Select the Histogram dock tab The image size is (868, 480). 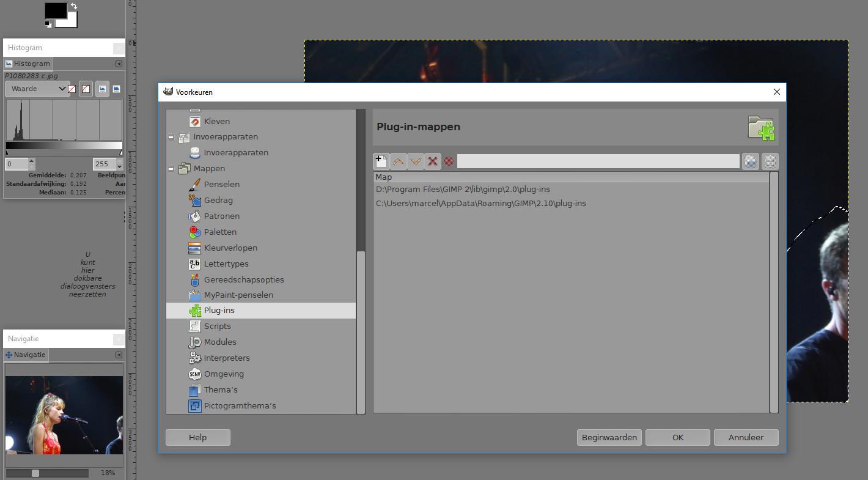pyautogui.click(x=28, y=64)
